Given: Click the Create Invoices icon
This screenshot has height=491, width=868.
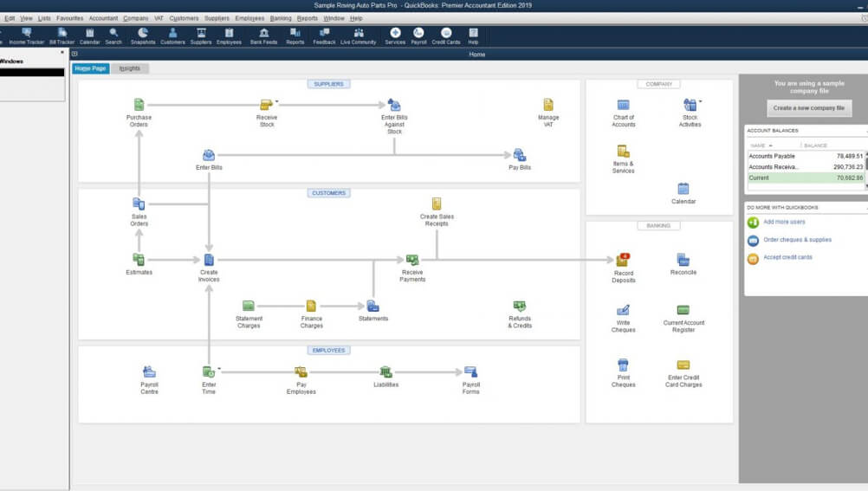Looking at the screenshot, I should pos(209,260).
